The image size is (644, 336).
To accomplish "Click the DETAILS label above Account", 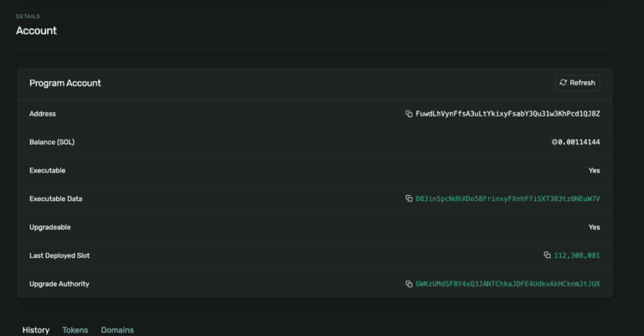I will point(28,16).
